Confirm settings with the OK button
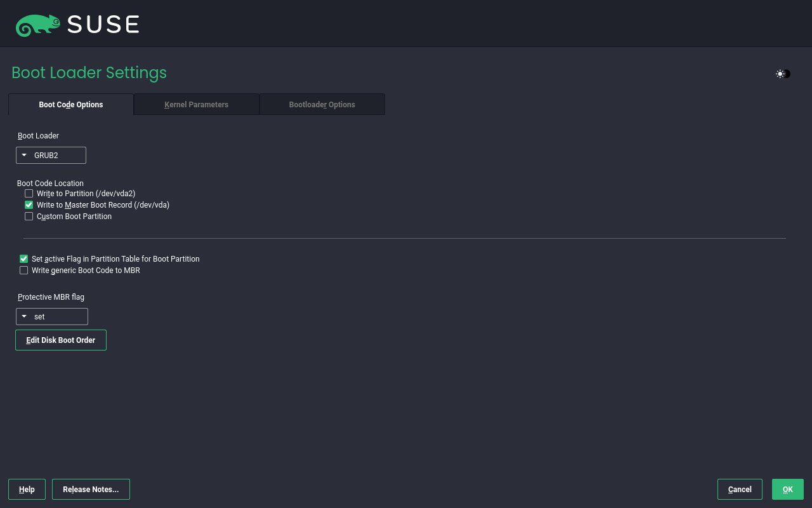The height and width of the screenshot is (508, 812). (787, 490)
